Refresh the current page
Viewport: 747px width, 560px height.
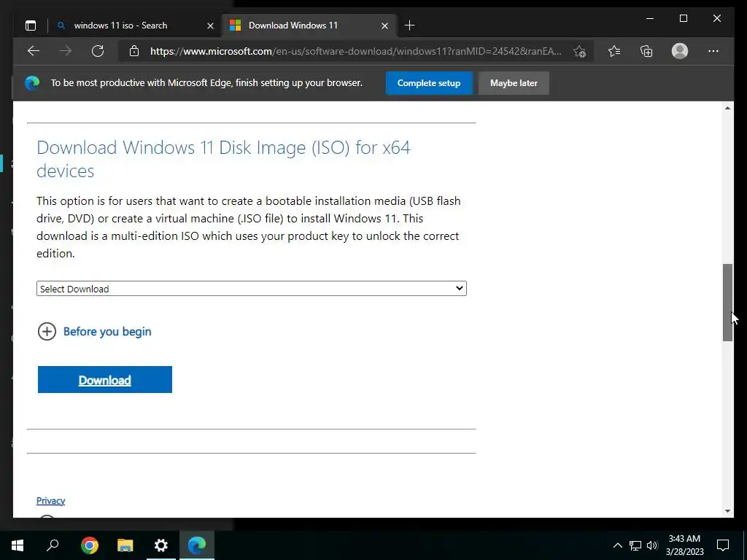(x=98, y=51)
